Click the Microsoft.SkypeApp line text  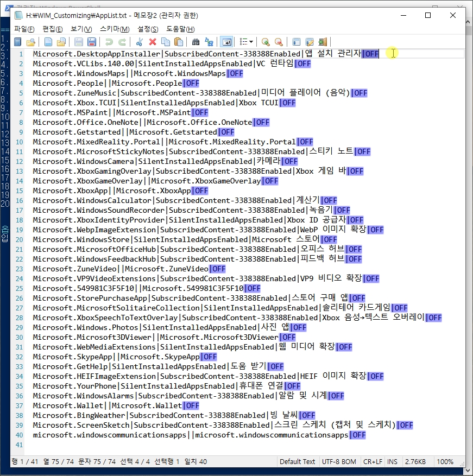(x=125, y=357)
